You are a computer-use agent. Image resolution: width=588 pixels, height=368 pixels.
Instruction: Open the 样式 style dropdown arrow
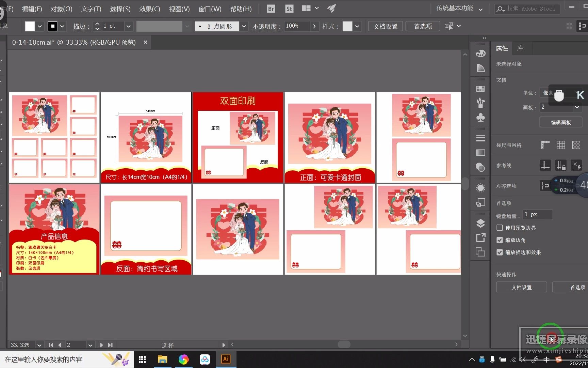357,26
